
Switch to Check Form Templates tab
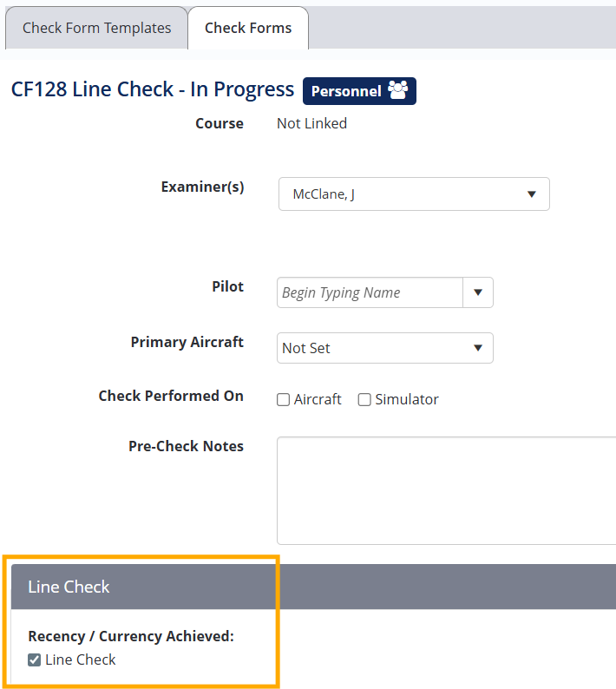point(96,28)
